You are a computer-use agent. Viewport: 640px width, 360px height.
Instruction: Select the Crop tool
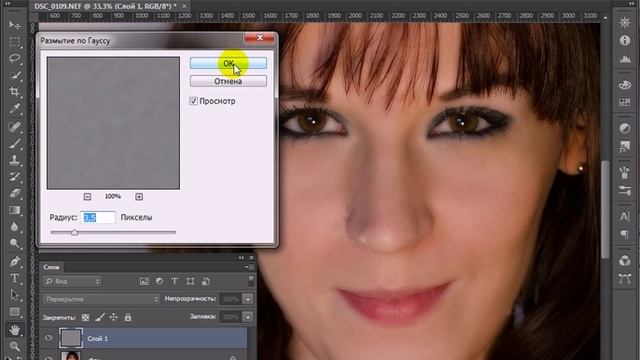tap(14, 91)
